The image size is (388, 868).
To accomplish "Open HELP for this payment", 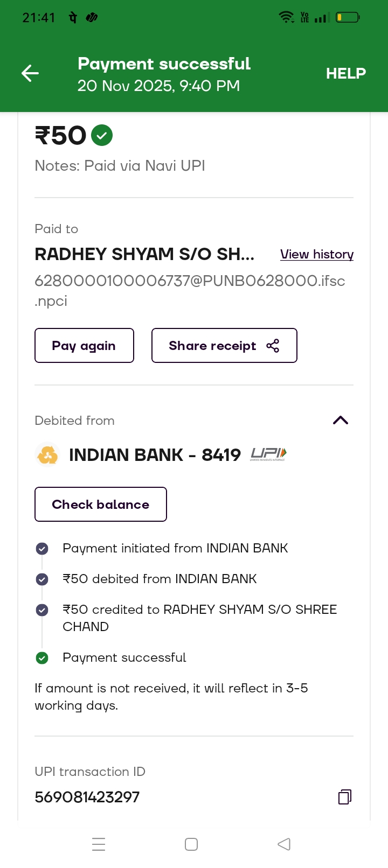I will [x=345, y=73].
